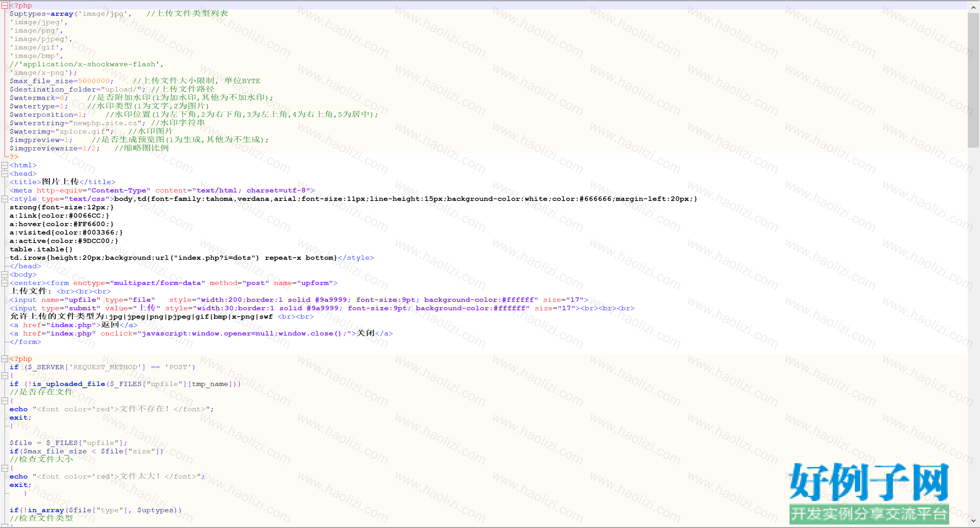
Task: Click the echo 文件不存在! line
Action: tap(112, 409)
